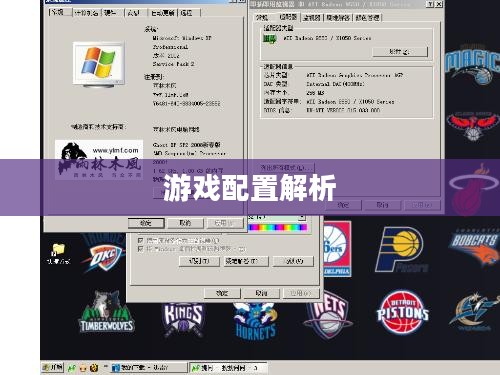The image size is (500, 375).
Task: Select the 常规 General tab in System Properties
Action: [x=60, y=12]
